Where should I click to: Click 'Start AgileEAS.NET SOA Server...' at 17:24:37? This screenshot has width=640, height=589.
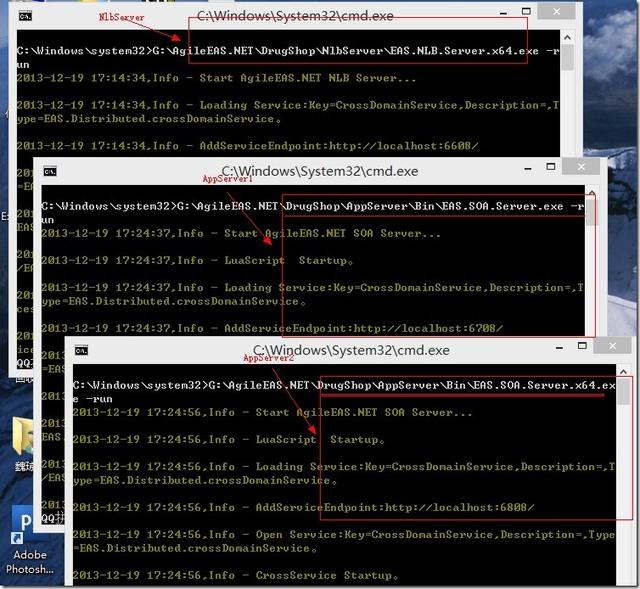pyautogui.click(x=241, y=233)
